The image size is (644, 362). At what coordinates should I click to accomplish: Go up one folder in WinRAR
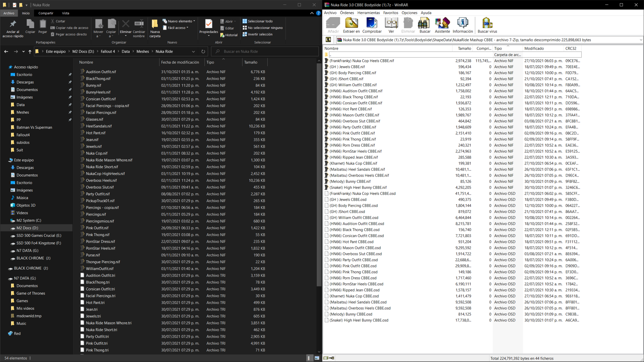(x=328, y=40)
